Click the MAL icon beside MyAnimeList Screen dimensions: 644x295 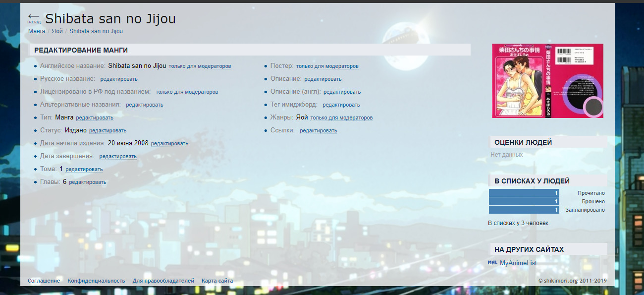pos(492,263)
